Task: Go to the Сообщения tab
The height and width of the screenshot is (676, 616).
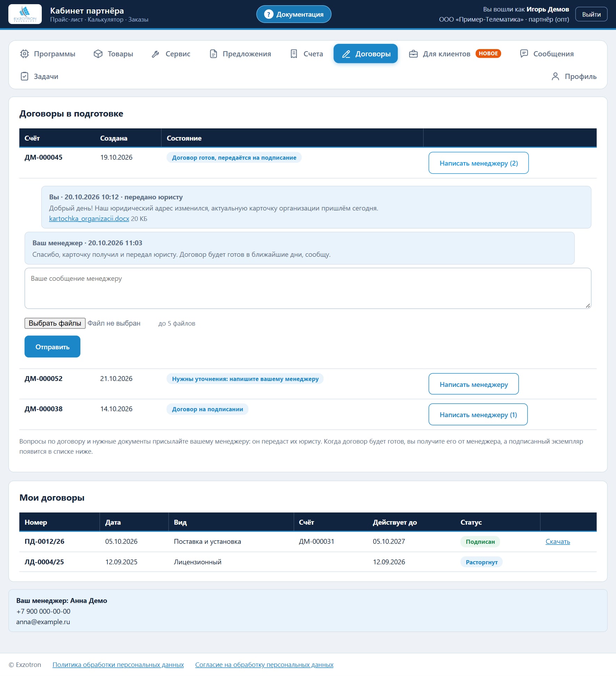Action: 547,54
